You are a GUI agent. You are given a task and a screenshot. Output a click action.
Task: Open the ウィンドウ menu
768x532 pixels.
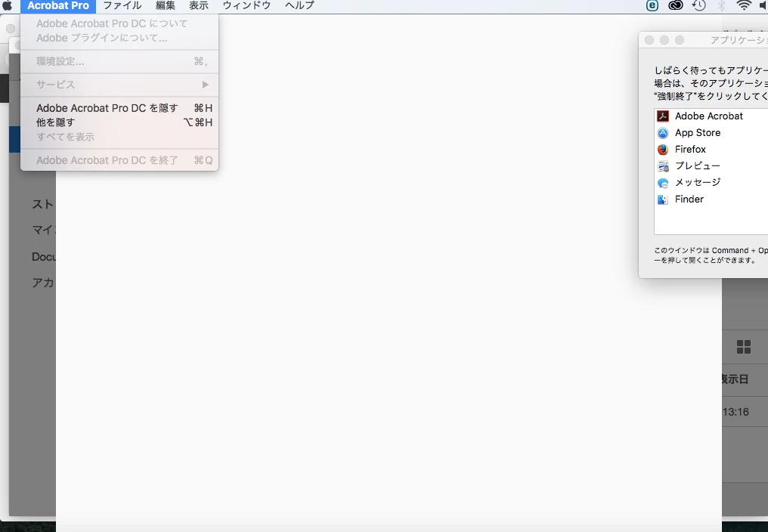(246, 6)
